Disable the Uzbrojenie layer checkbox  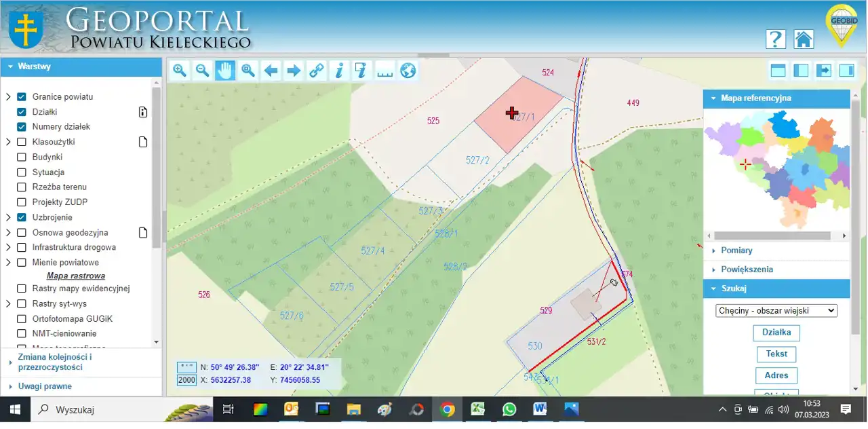pos(22,217)
